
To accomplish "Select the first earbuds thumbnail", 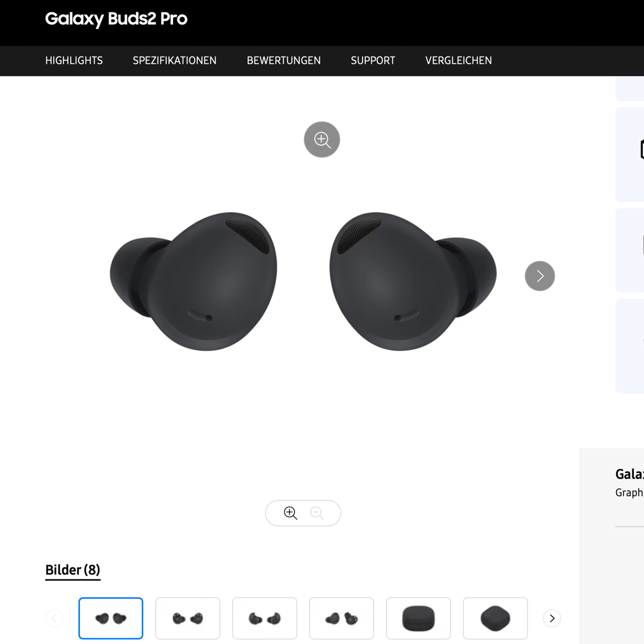I will 111,618.
